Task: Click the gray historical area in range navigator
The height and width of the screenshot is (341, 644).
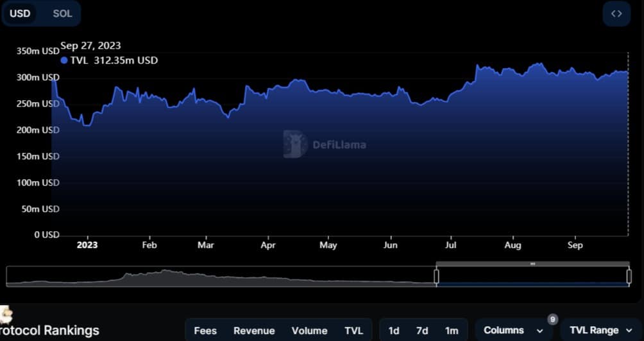Action: click(x=192, y=279)
